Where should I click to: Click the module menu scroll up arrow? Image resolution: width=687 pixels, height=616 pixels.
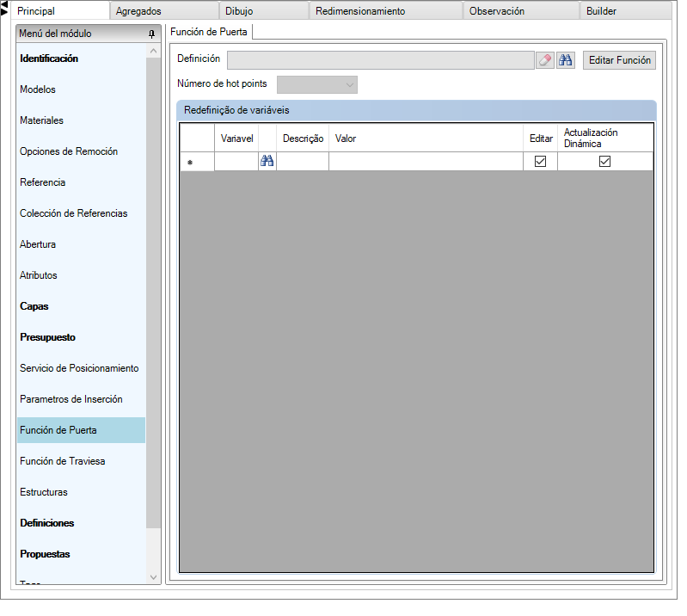pyautogui.click(x=153, y=51)
